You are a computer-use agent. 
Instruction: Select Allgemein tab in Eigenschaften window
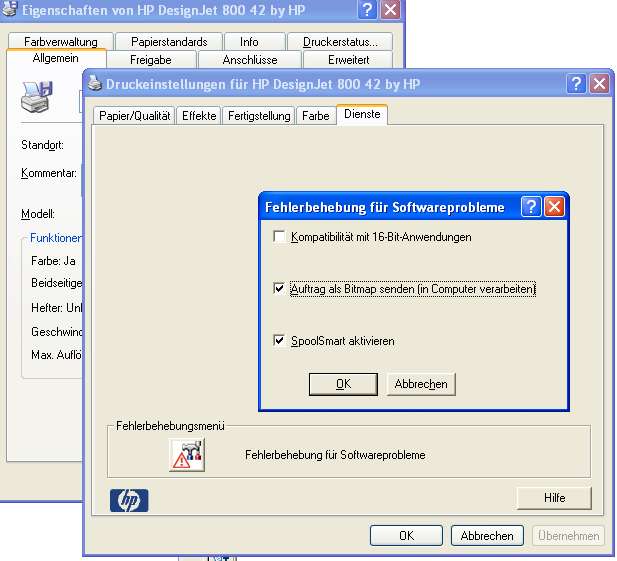tap(55, 58)
